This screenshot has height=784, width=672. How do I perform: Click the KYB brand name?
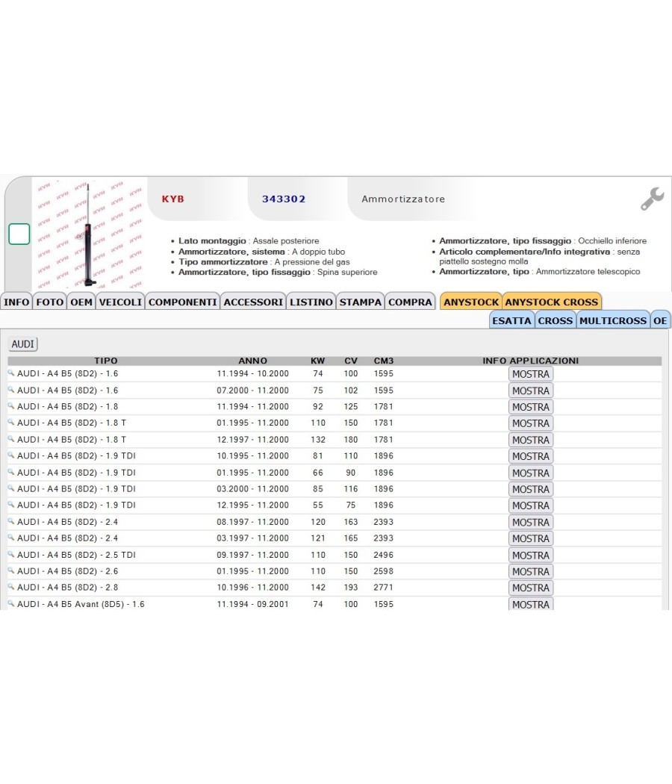173,199
